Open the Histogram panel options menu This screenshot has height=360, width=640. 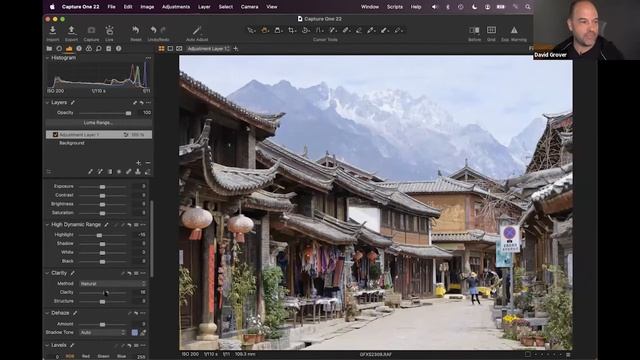click(148, 58)
